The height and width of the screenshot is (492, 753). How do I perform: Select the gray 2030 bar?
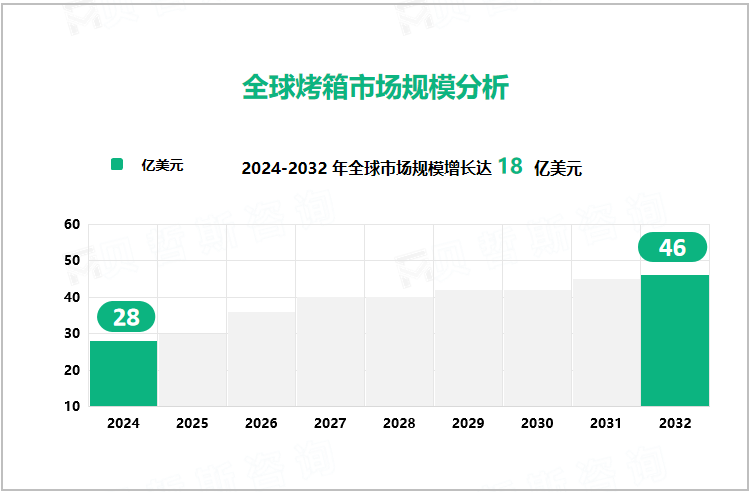537,348
